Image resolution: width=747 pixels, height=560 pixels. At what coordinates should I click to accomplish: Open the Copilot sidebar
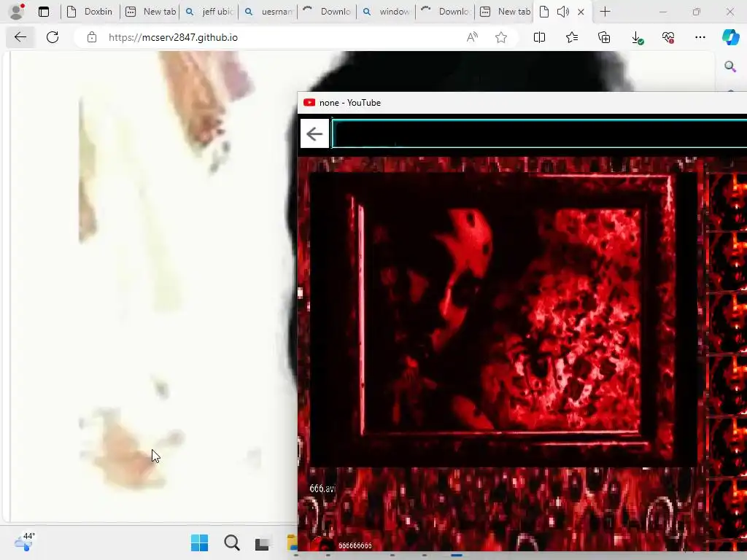(731, 37)
